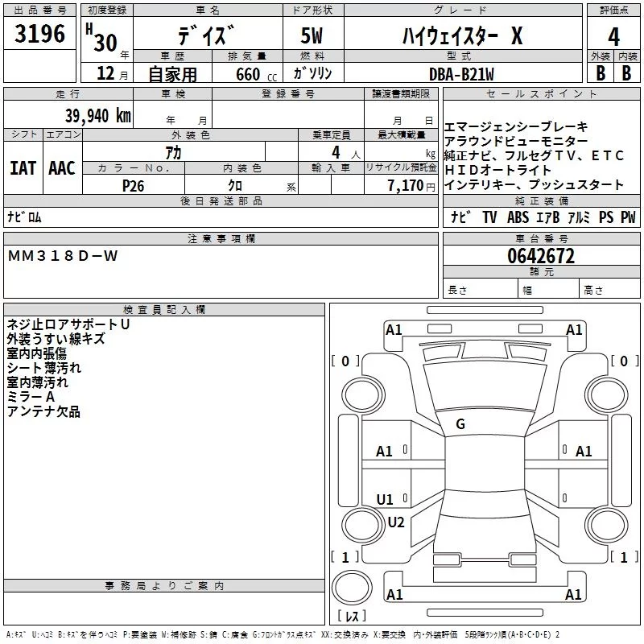644x644 pixels.
Task: Click the sales point HIDオートライト
Action: [x=497, y=170]
